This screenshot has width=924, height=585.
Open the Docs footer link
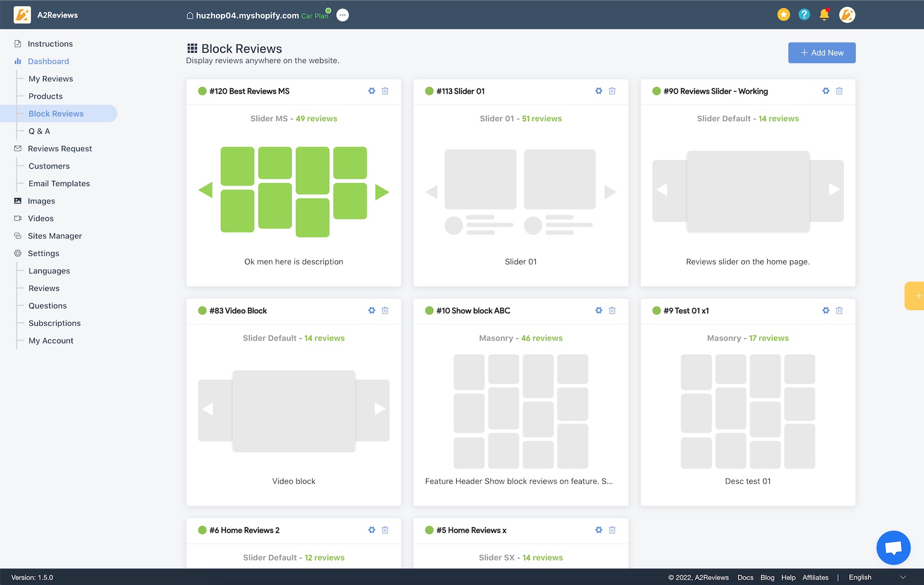745,578
